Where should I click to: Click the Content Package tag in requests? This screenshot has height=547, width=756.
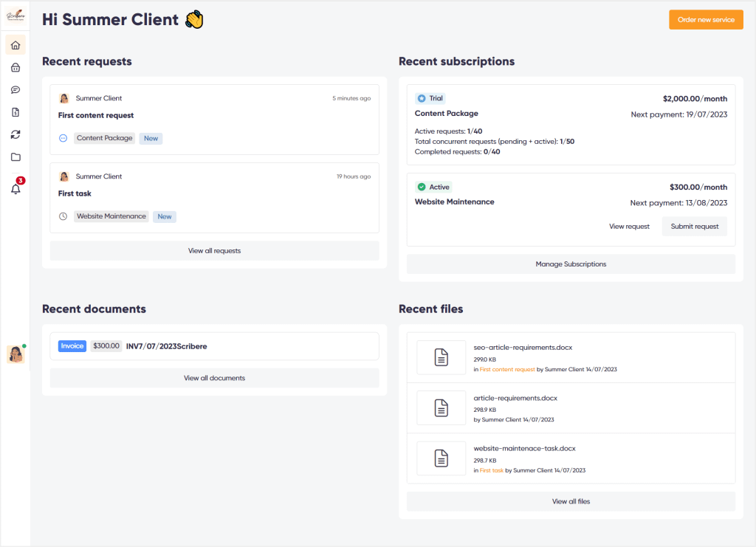coord(105,138)
